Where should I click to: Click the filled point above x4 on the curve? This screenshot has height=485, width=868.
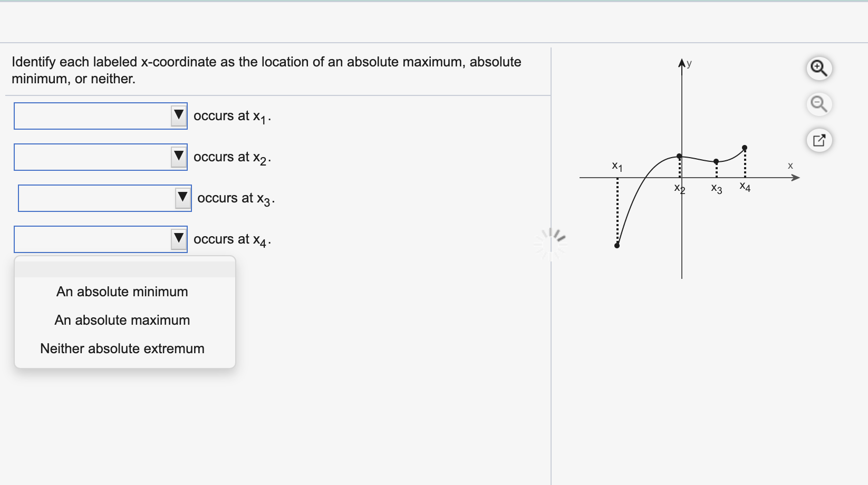(744, 148)
